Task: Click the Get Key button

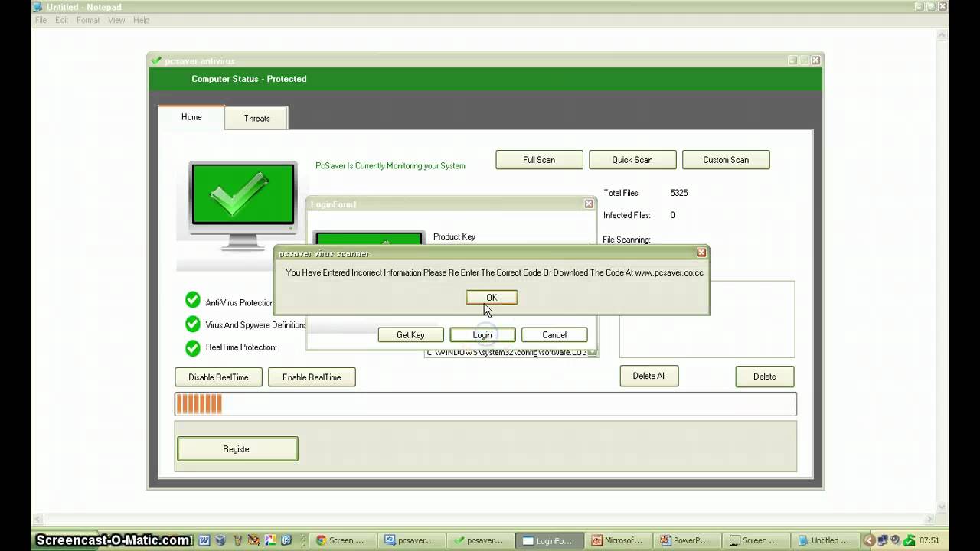Action: [x=410, y=335]
